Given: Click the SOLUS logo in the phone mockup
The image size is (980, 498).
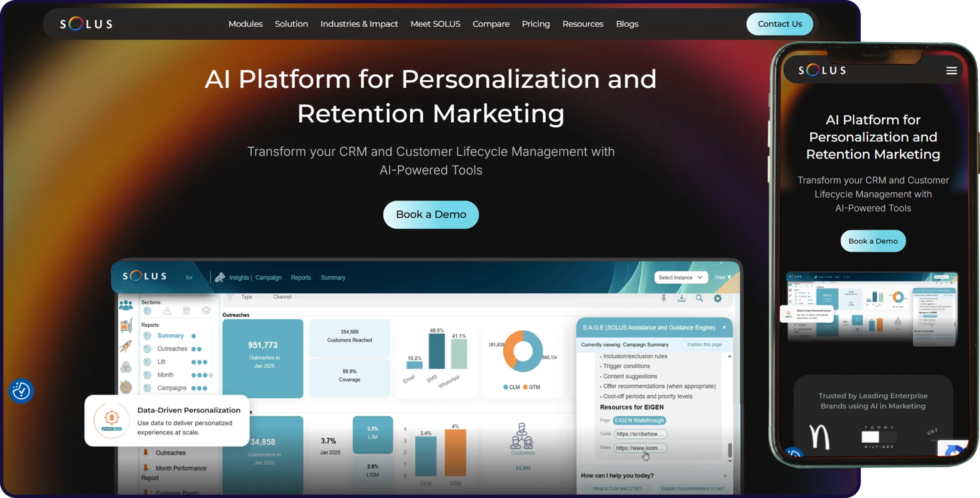Looking at the screenshot, I should pos(822,70).
